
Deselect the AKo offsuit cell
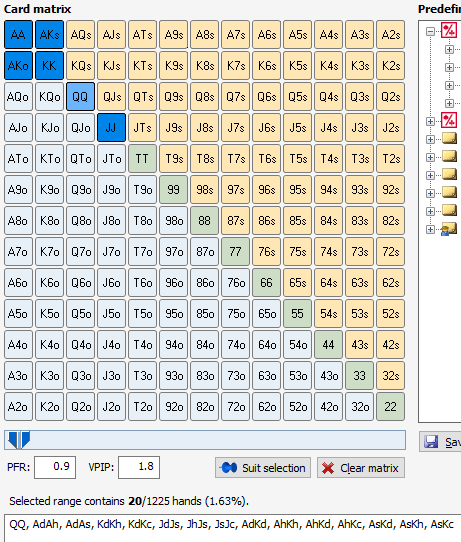[x=18, y=66]
